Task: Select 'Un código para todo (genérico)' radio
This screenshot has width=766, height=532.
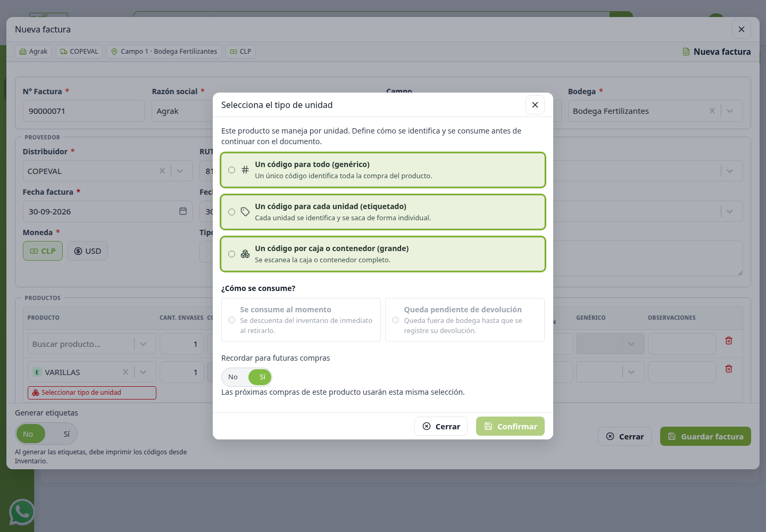Action: [232, 170]
